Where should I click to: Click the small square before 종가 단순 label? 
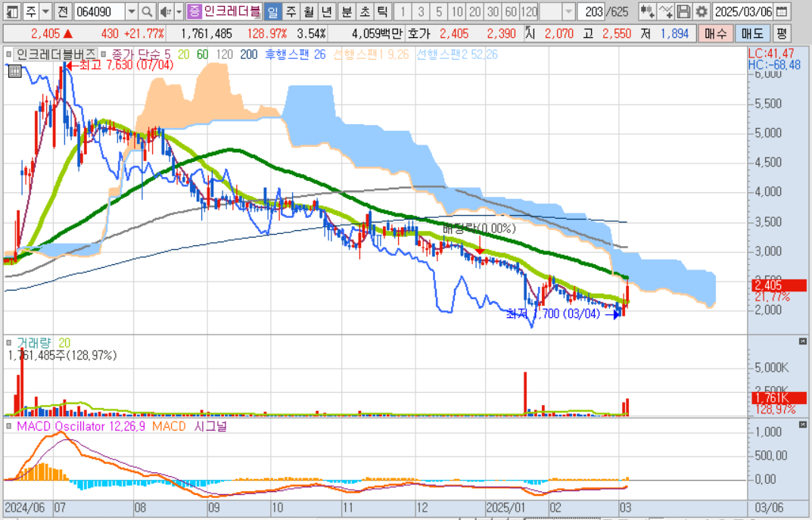coord(104,54)
